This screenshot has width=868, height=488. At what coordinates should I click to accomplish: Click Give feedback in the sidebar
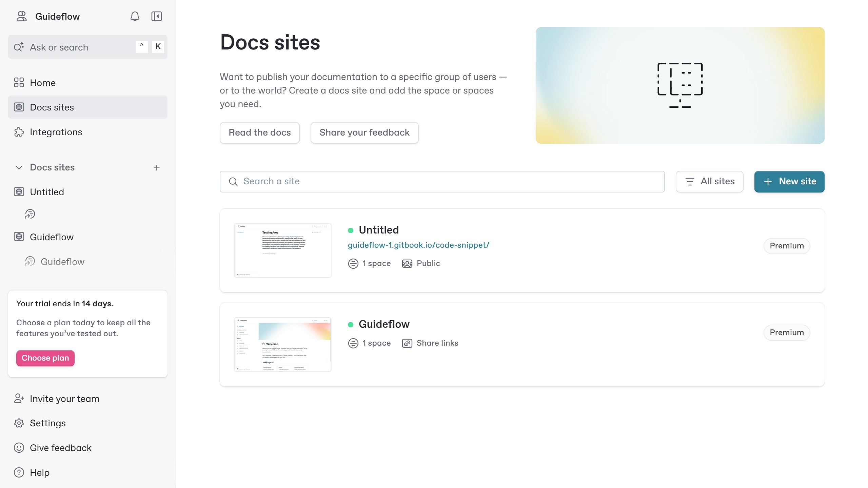[88, 448]
